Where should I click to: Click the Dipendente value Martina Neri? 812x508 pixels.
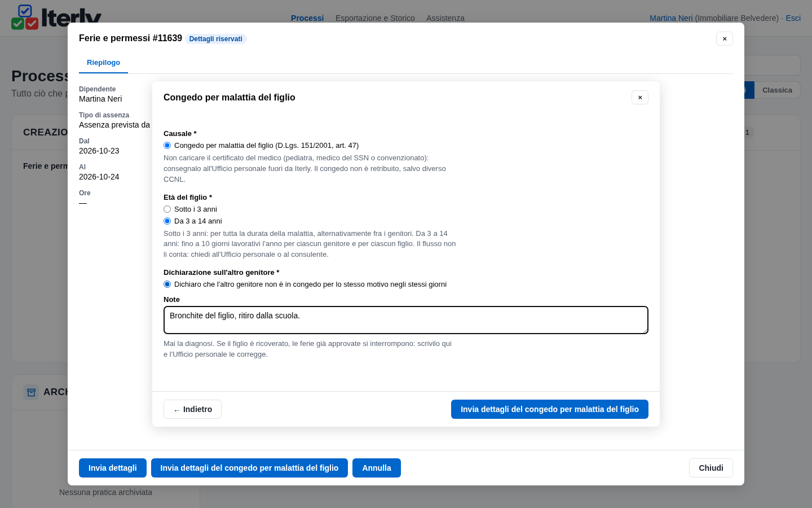(100, 99)
